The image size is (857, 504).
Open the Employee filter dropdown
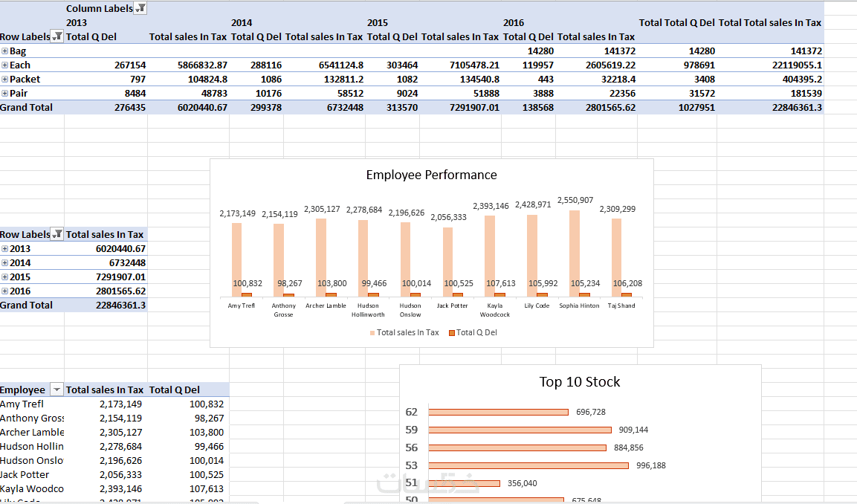pos(56,390)
